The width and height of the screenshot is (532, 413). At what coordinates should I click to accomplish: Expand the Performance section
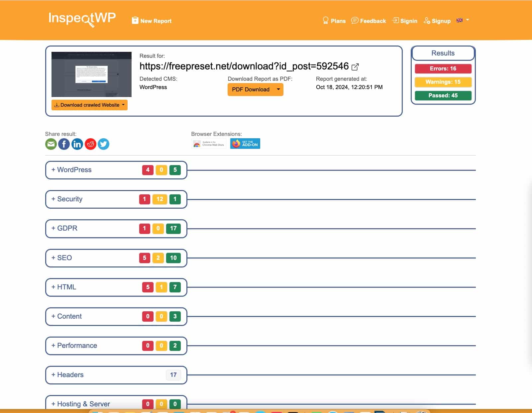pyautogui.click(x=116, y=346)
